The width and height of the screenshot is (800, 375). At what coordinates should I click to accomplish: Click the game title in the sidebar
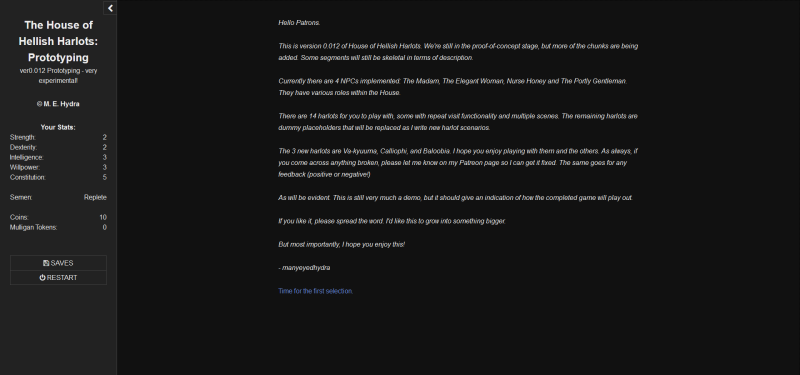coord(58,41)
